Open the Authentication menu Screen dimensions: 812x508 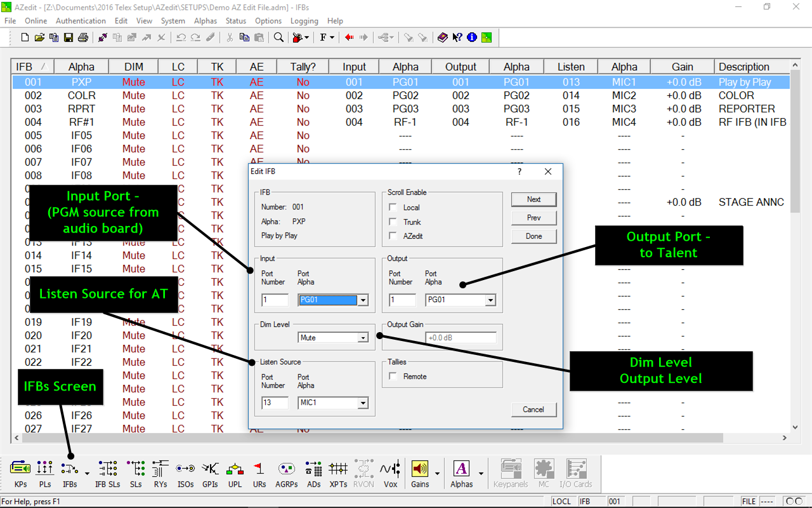coord(81,21)
